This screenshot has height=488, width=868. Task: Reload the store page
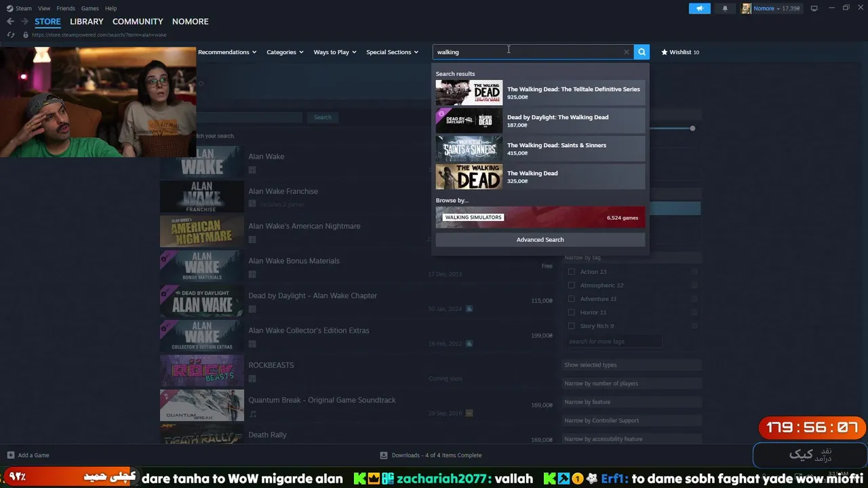(x=11, y=35)
